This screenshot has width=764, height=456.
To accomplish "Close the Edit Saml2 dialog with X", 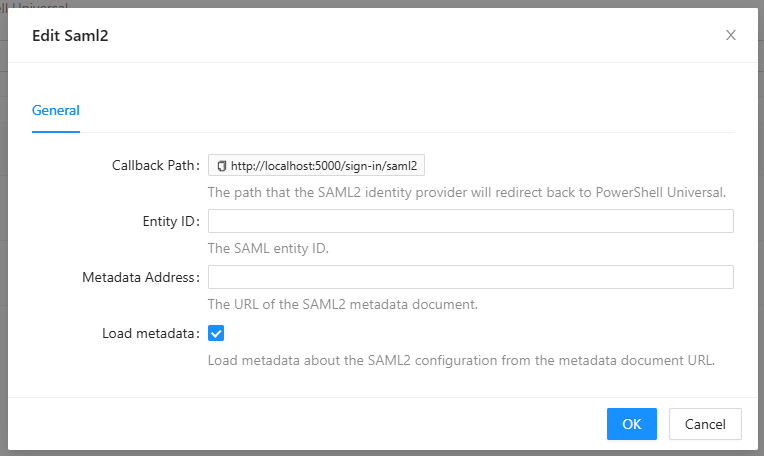I will coord(731,35).
